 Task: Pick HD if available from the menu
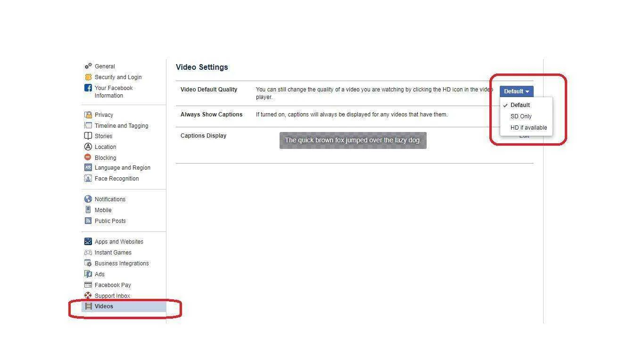point(526,128)
